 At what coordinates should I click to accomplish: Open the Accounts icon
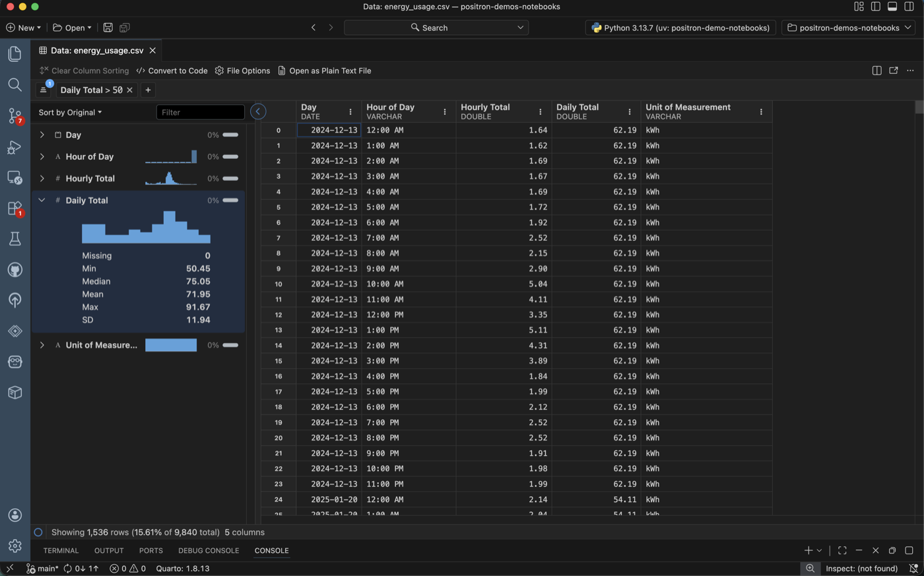[15, 515]
